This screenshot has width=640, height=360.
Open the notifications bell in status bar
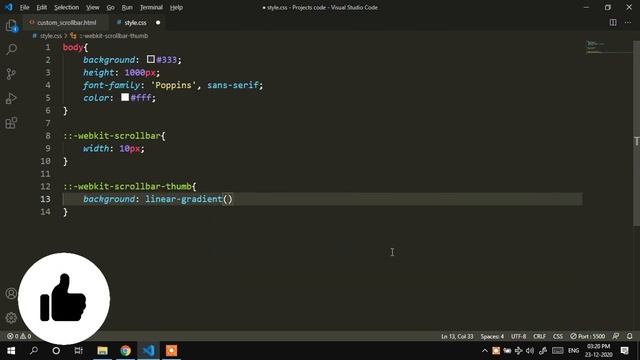[630, 336]
